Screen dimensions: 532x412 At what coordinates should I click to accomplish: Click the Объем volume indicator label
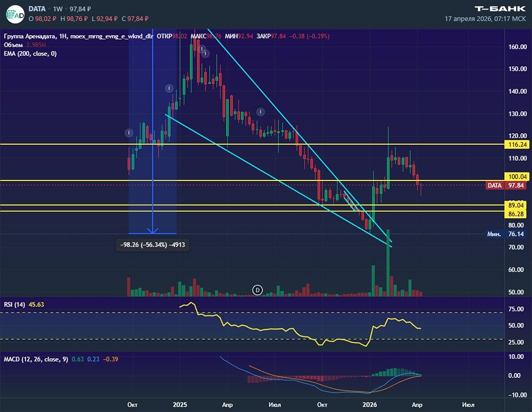coord(13,45)
